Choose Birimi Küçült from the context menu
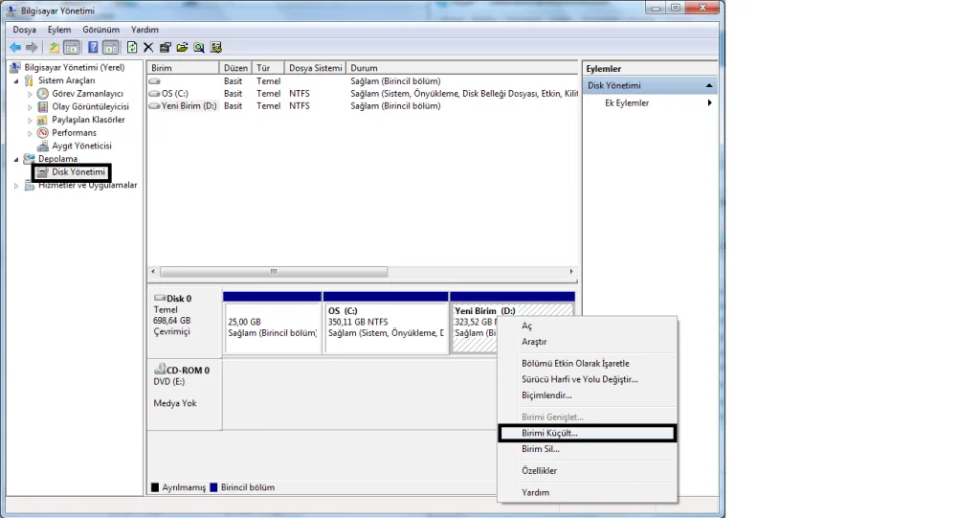The height and width of the screenshot is (518, 980). point(549,434)
